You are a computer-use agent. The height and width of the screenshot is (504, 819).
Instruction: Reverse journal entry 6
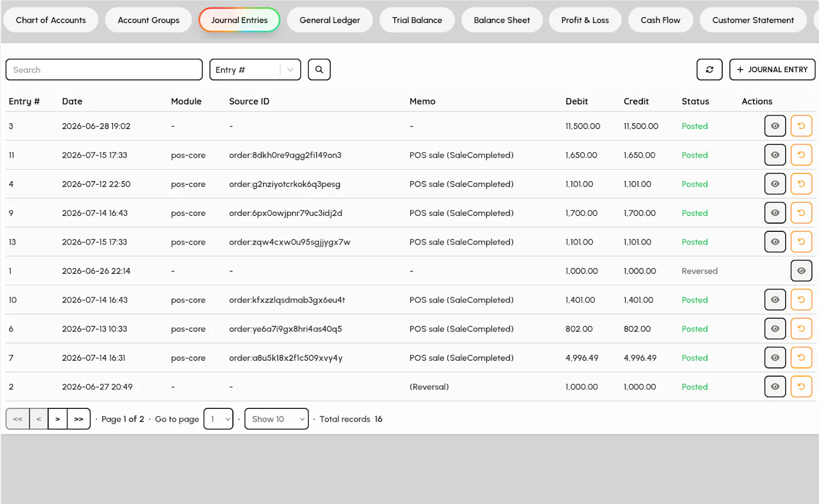[801, 329]
